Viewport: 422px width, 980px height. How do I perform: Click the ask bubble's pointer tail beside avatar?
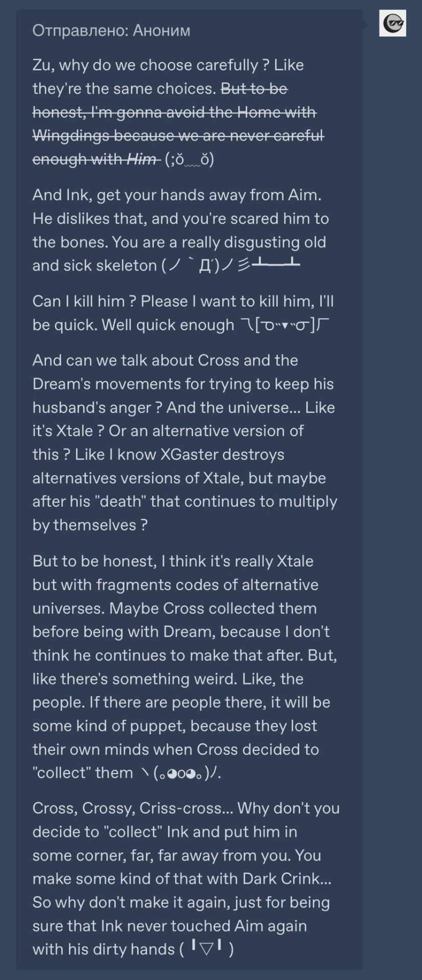(366, 24)
